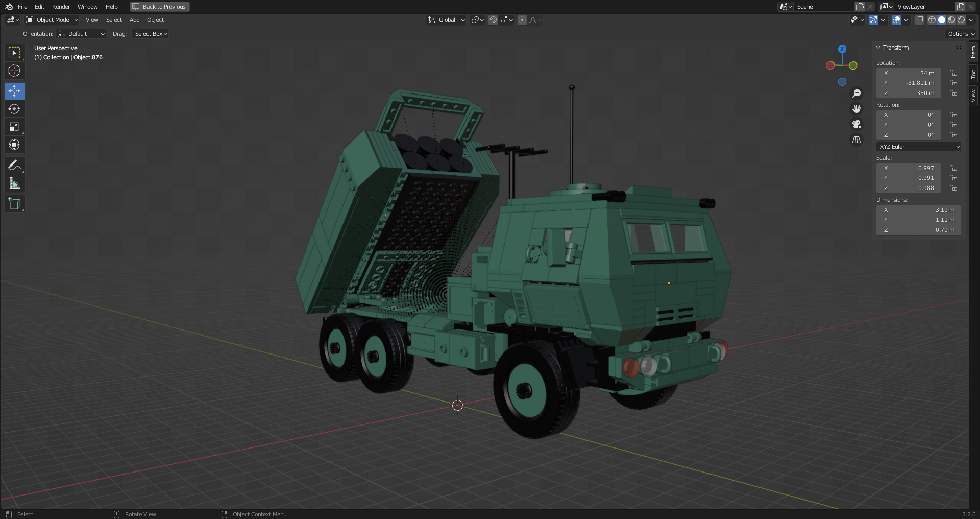Screen dimensions: 980x519
Task: Activate the Rotate tool
Action: click(14, 109)
